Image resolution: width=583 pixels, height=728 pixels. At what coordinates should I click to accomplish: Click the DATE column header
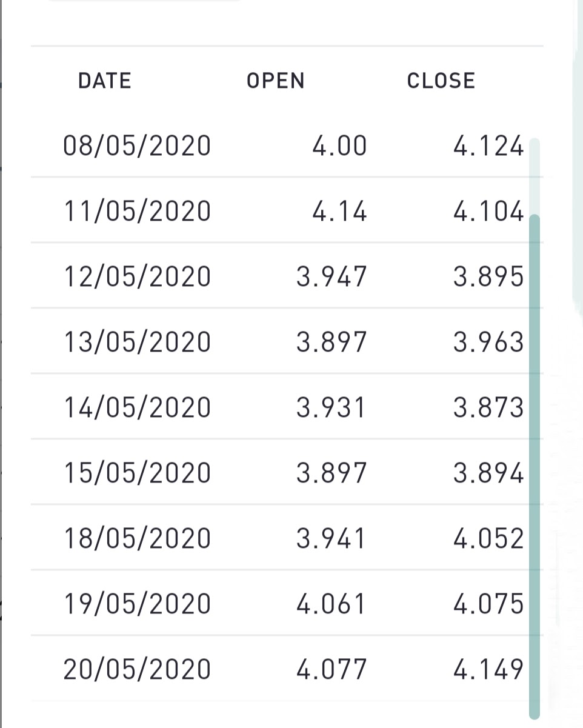[x=104, y=81]
